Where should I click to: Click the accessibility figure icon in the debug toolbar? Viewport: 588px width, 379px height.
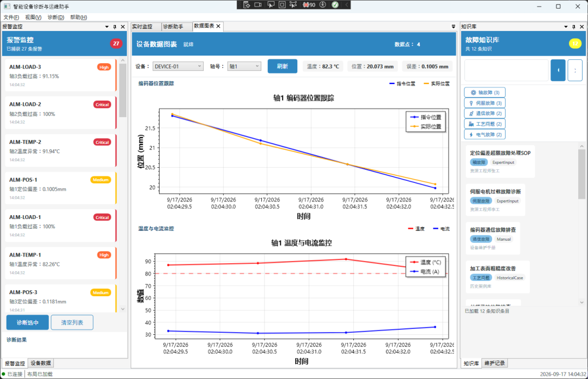322,5
